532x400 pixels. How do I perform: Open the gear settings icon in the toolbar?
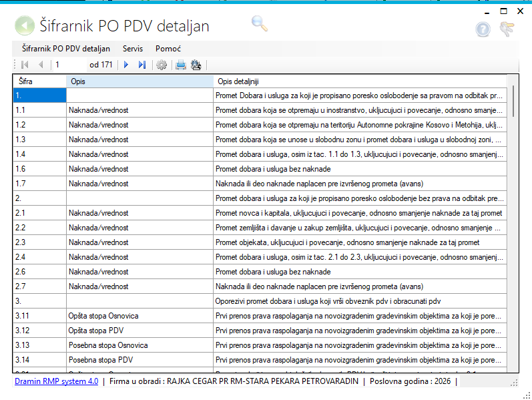(x=162, y=65)
